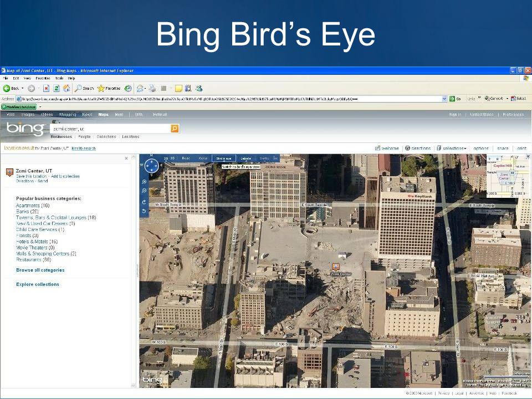The width and height of the screenshot is (532, 399).
Task: Open the Back button history dropdown
Action: [x=22, y=89]
